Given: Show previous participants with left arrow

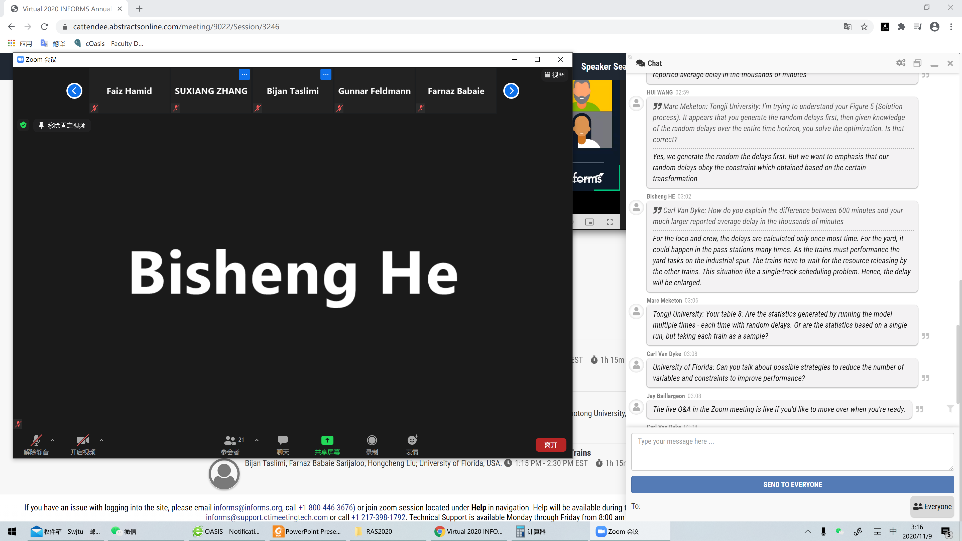Looking at the screenshot, I should point(74,91).
